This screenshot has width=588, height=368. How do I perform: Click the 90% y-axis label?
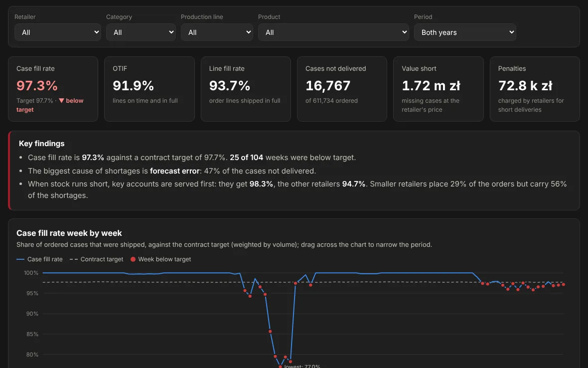click(x=32, y=314)
